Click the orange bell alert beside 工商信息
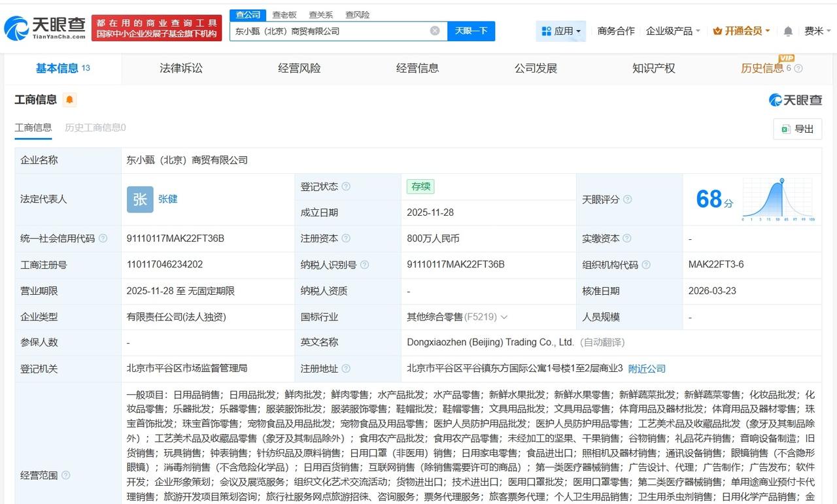The height and width of the screenshot is (504, 837). pos(69,99)
